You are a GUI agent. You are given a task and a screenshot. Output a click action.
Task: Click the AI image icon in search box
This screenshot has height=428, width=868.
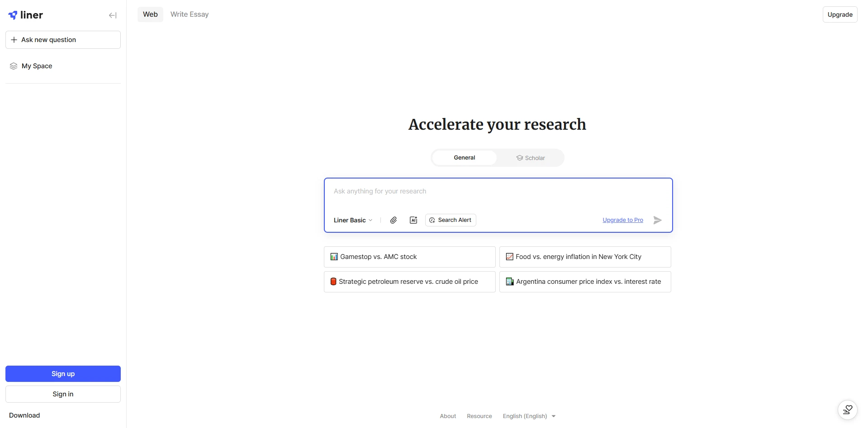tap(413, 220)
